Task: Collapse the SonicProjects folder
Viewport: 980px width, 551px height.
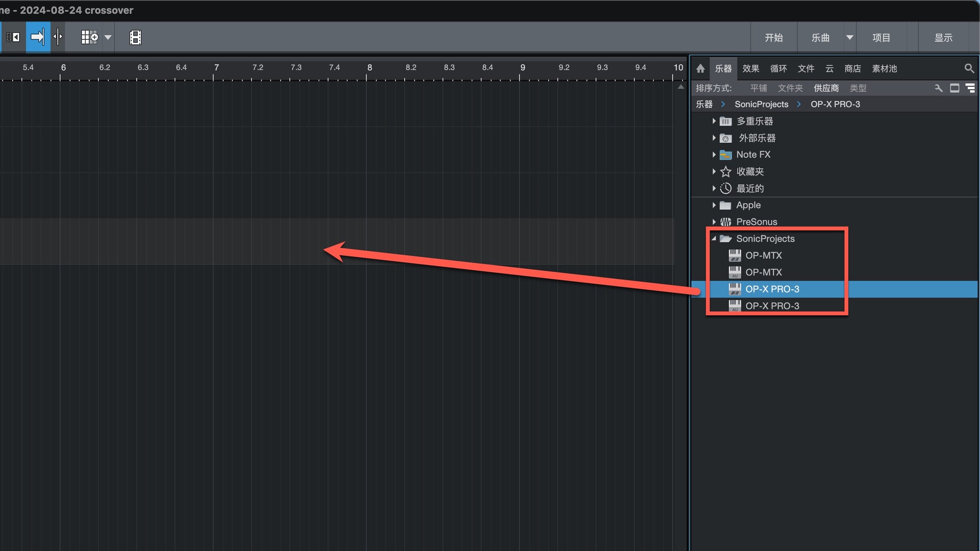Action: click(714, 239)
